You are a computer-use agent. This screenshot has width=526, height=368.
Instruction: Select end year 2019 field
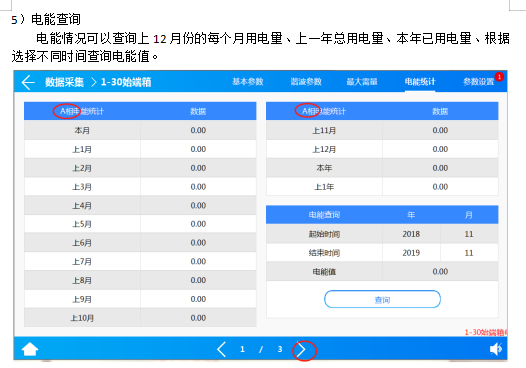coord(411,253)
